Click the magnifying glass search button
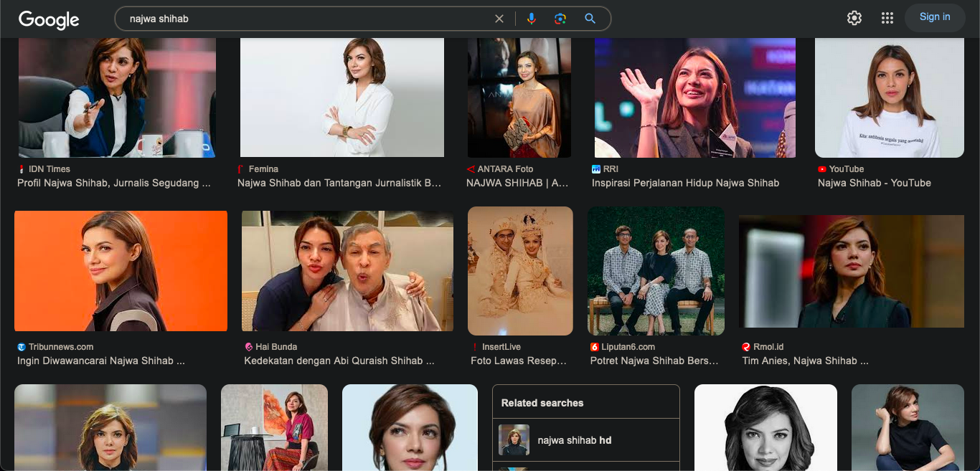This screenshot has width=980, height=471. coord(590,19)
